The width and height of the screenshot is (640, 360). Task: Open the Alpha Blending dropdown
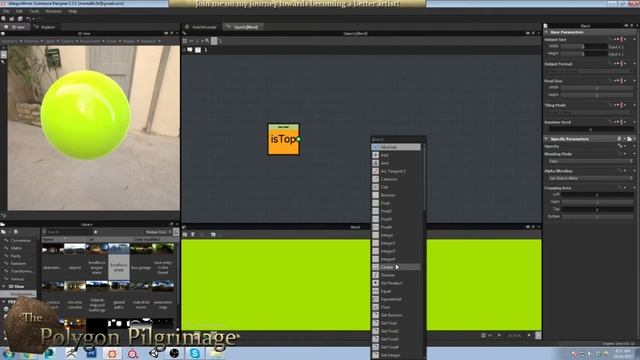coord(590,178)
